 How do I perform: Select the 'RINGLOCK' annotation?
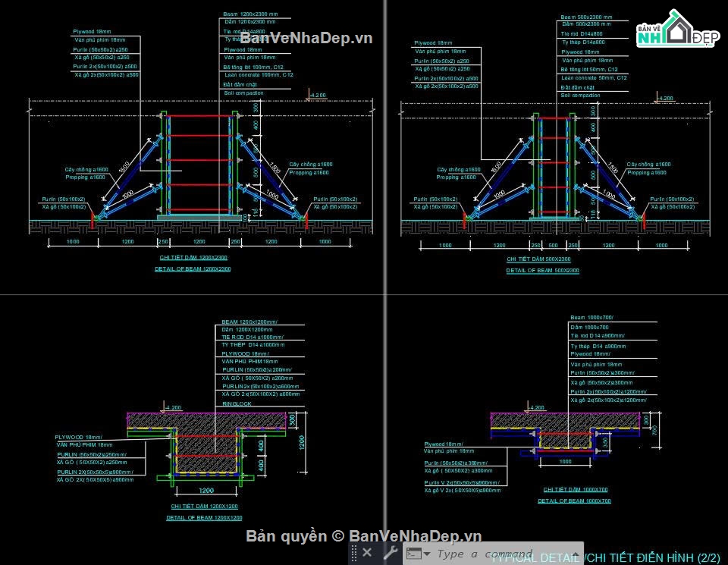click(x=237, y=404)
